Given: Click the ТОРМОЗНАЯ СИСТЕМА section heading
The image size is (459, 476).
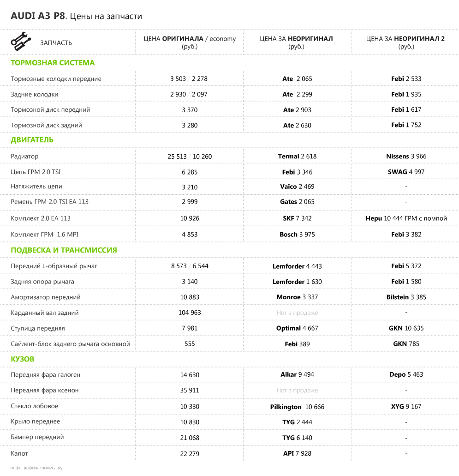Looking at the screenshot, I should click(x=53, y=63).
